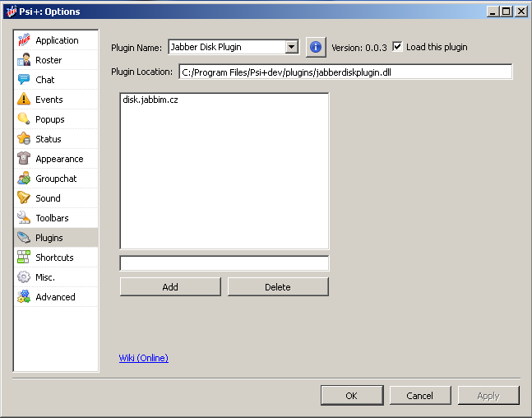Image resolution: width=532 pixels, height=418 pixels.
Task: Click the Events warning icon
Action: pyautogui.click(x=24, y=100)
